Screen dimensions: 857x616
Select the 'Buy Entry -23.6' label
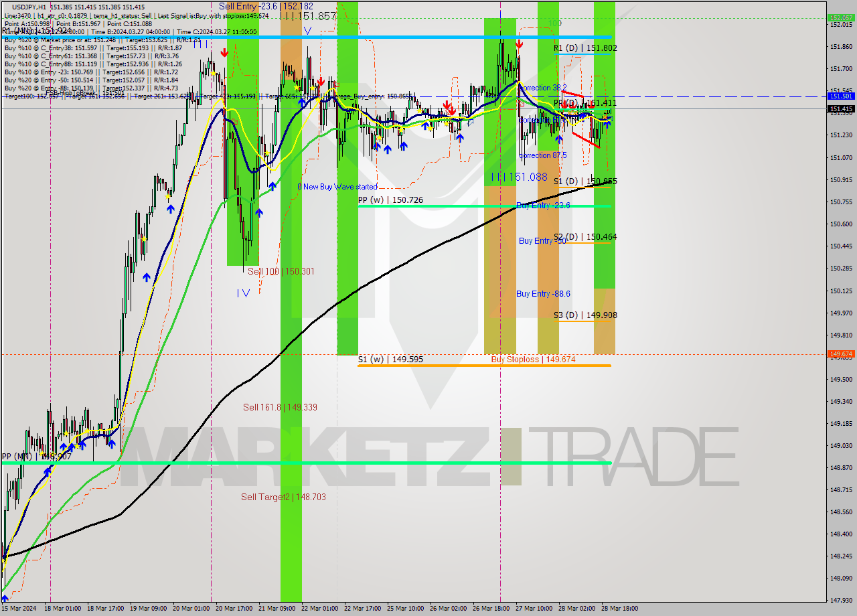(x=543, y=206)
